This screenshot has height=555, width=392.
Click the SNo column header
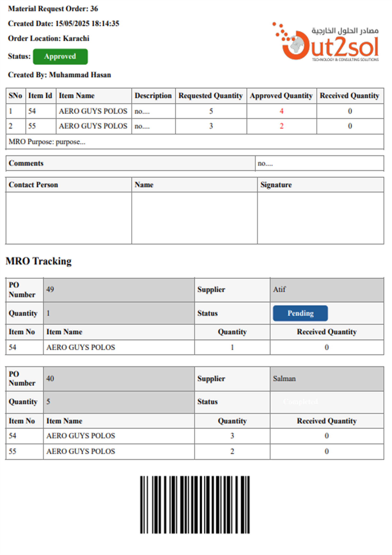tap(16, 96)
